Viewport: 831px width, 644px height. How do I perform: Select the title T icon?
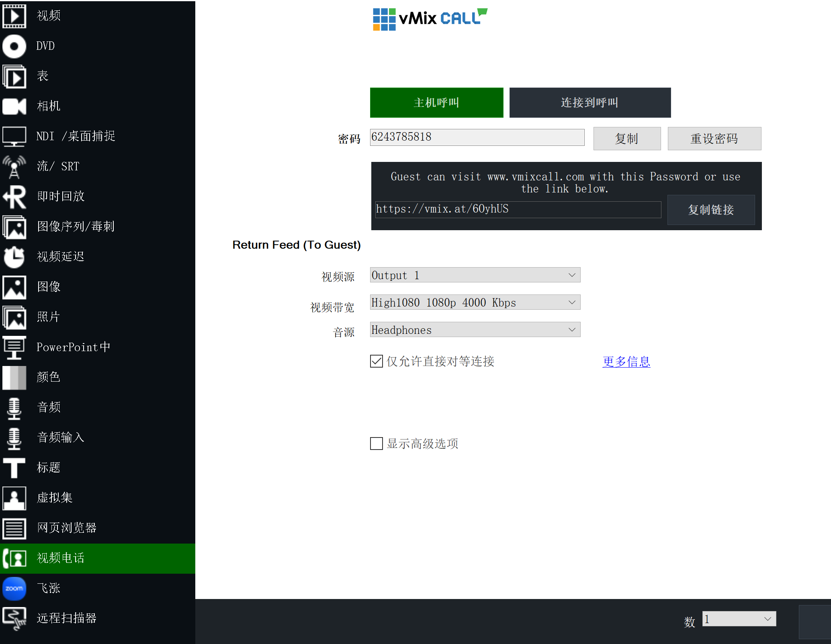point(14,468)
